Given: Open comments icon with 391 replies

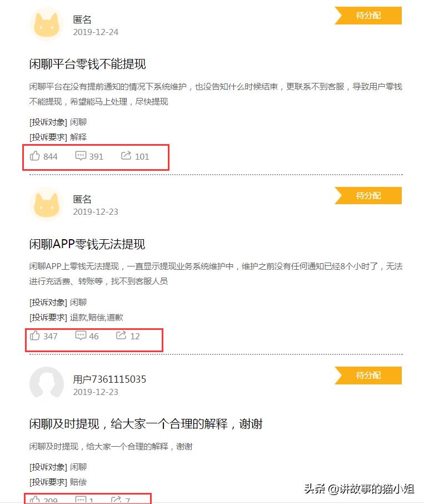Looking at the screenshot, I should (81, 156).
